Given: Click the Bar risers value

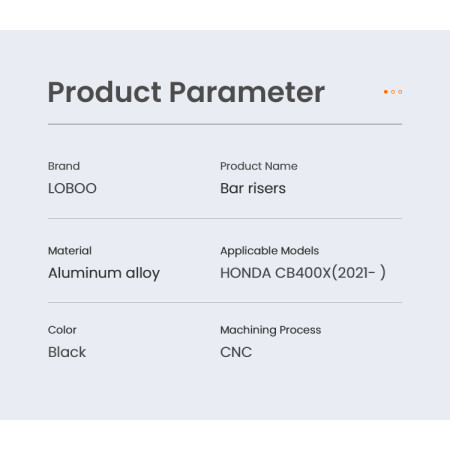Looking at the screenshot, I should click(x=253, y=188).
